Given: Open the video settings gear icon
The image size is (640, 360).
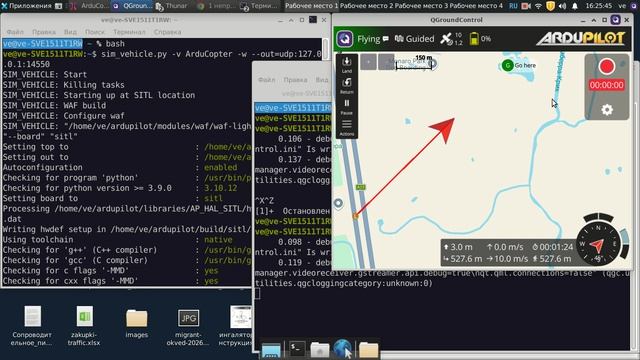Looking at the screenshot, I should pos(607,109).
